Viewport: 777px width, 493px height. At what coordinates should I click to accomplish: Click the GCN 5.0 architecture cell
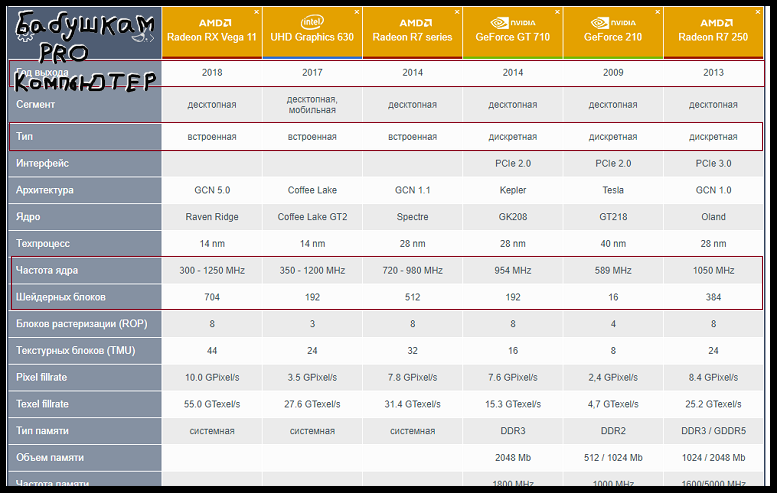click(x=212, y=190)
